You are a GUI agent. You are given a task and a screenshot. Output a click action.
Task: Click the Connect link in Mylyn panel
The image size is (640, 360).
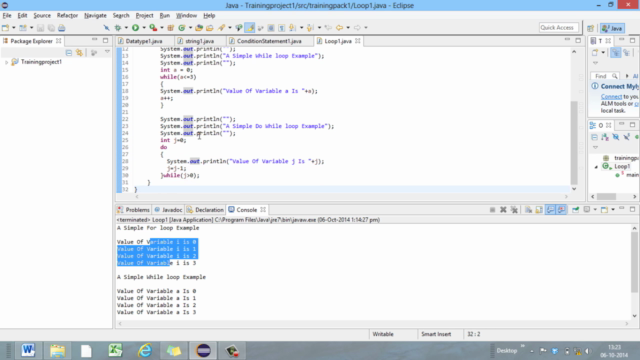(x=611, y=97)
